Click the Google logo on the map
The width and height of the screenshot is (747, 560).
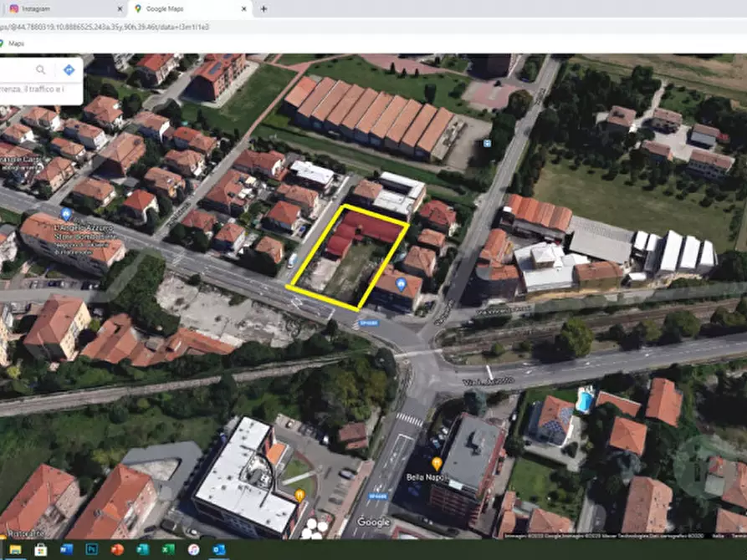[x=374, y=522]
